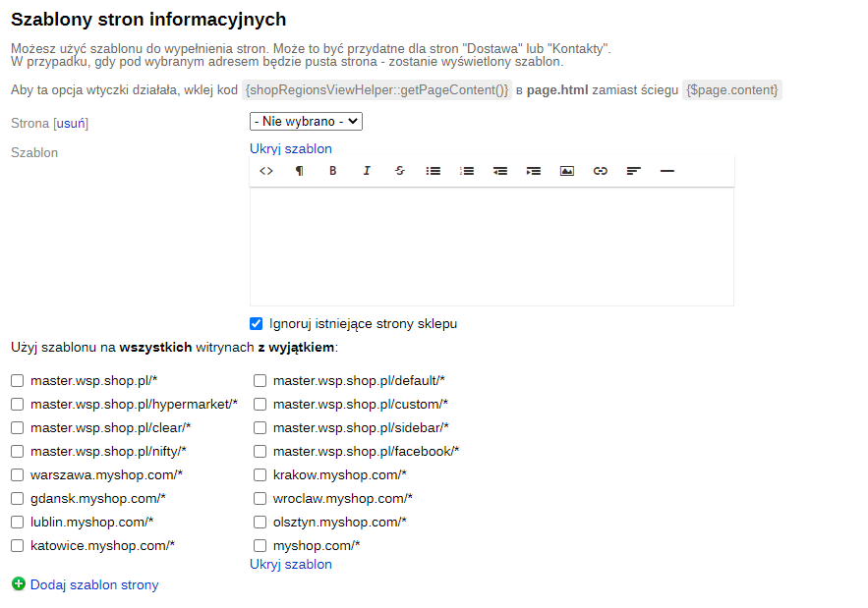Insert an unordered bullet list
The image size is (868, 608).
click(433, 171)
